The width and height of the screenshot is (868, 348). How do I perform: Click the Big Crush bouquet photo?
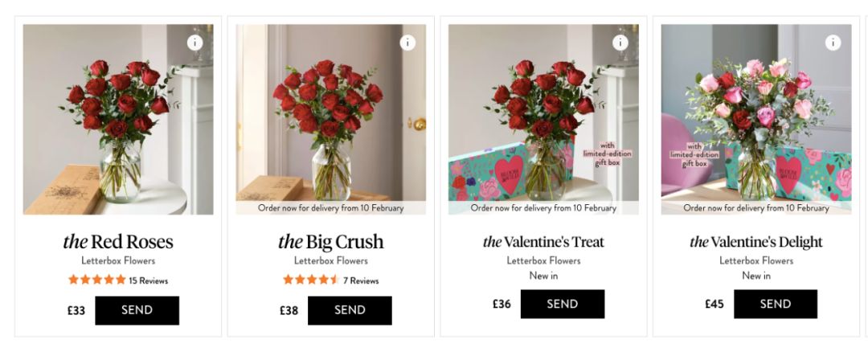(x=331, y=119)
